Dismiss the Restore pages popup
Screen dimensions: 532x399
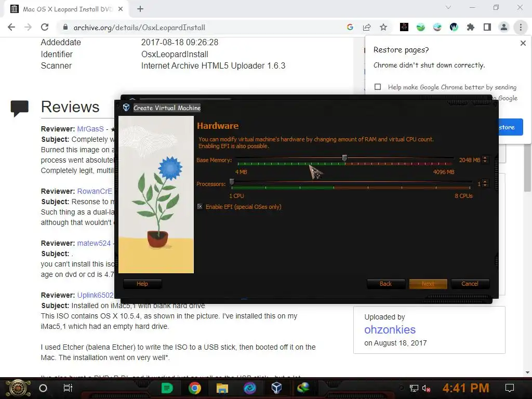coord(523,43)
